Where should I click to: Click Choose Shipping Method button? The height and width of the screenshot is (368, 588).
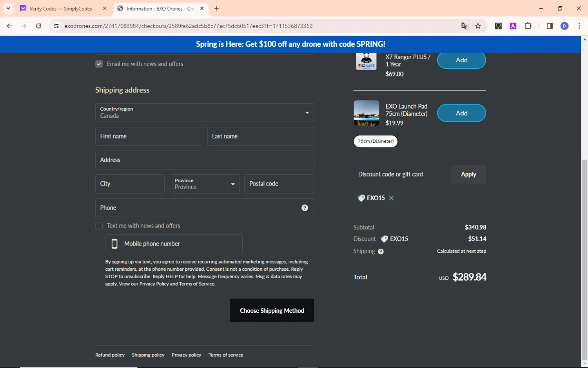(272, 310)
